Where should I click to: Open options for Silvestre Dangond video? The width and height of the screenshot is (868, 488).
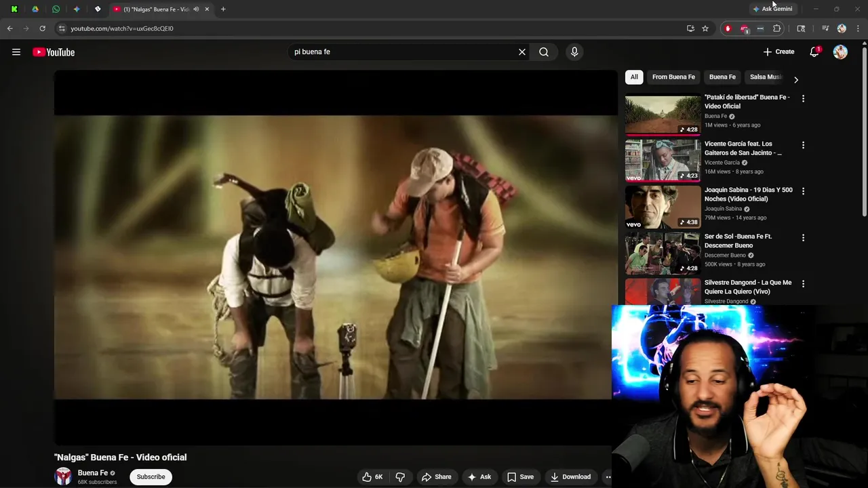click(803, 284)
